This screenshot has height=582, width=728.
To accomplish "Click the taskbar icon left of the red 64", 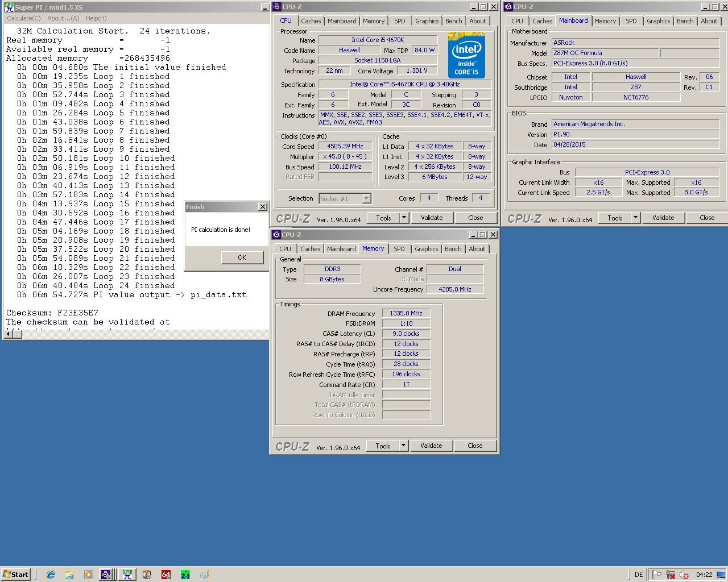I will coord(147,575).
